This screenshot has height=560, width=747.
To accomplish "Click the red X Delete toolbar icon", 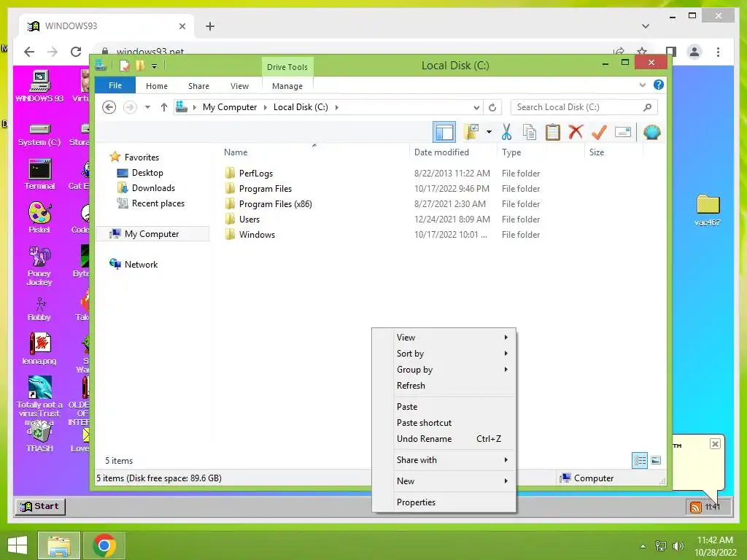I will [576, 131].
